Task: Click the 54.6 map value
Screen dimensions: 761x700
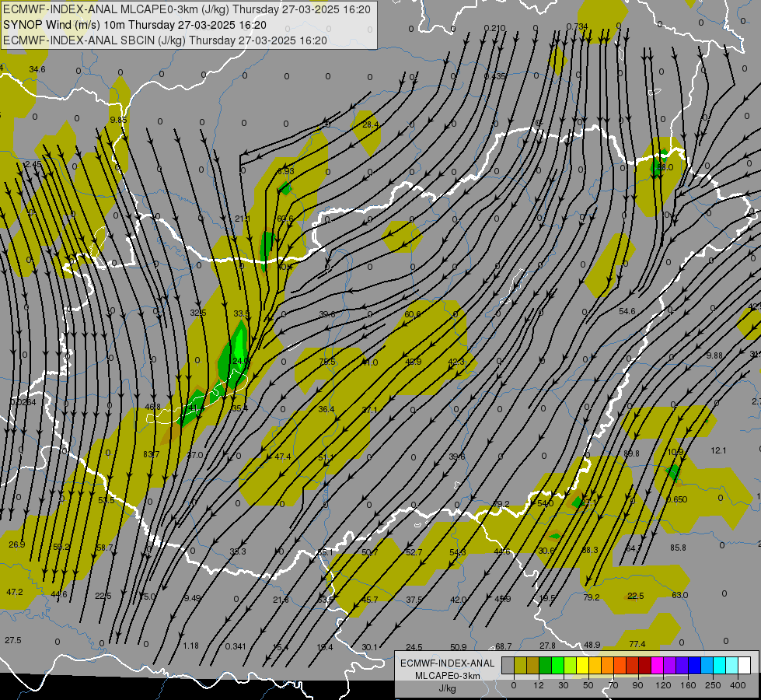Action: click(627, 311)
